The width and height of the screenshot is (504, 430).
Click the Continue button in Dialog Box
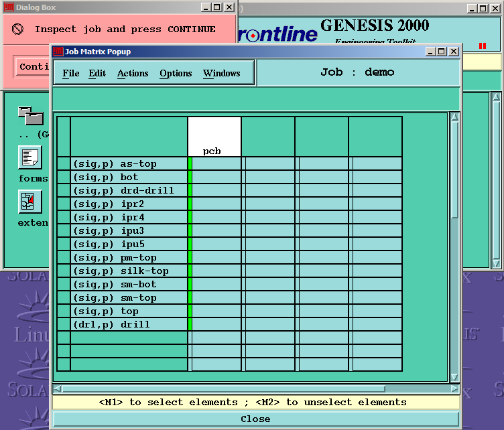tap(34, 66)
